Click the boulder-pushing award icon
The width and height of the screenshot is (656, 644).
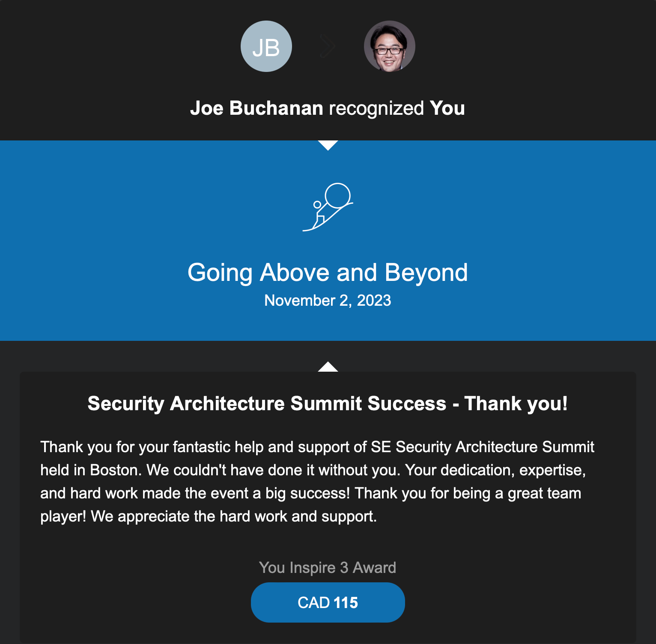pos(328,207)
